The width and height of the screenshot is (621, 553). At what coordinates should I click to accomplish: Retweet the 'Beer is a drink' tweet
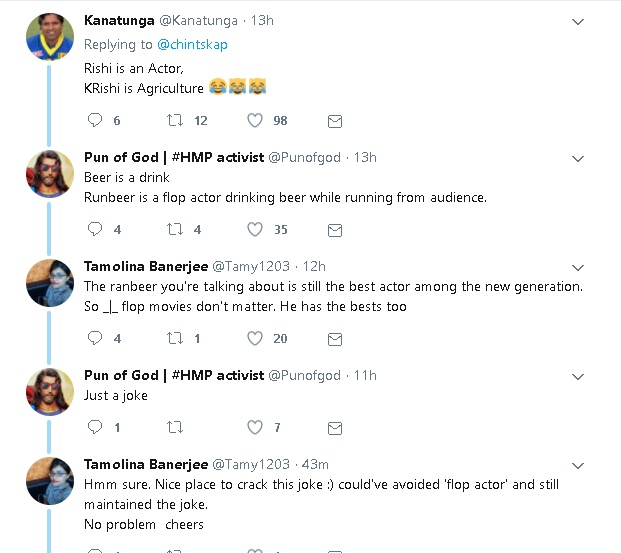175,230
